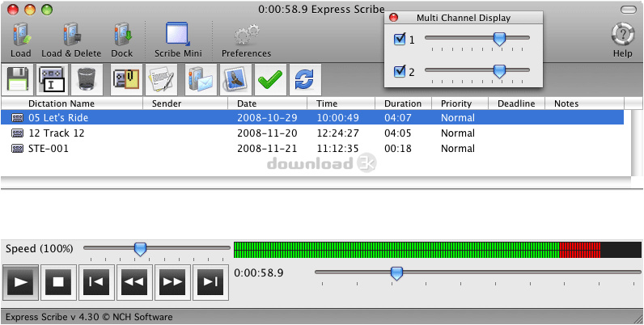644x325 pixels.
Task: Click the Load dictation icon
Action: (21, 36)
